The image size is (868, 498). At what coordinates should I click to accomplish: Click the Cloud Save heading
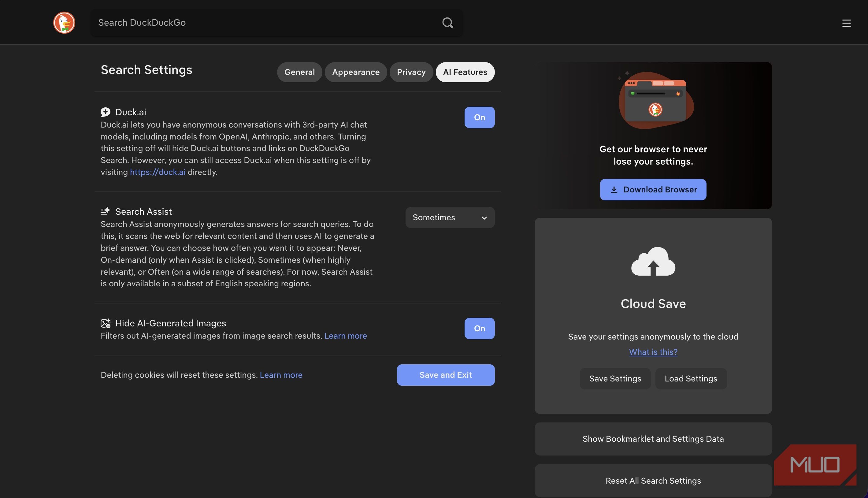tap(653, 304)
